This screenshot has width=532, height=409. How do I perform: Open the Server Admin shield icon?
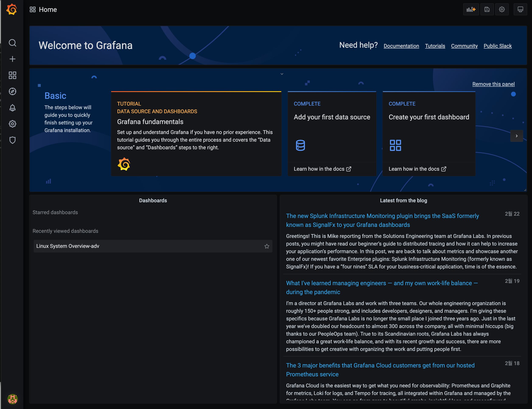pyautogui.click(x=13, y=140)
